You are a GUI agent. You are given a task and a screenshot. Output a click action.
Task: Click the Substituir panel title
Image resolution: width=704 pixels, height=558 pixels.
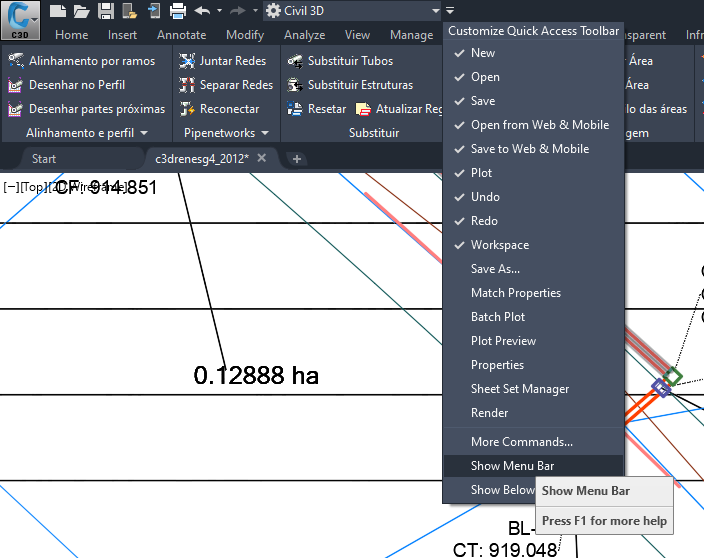tap(374, 133)
